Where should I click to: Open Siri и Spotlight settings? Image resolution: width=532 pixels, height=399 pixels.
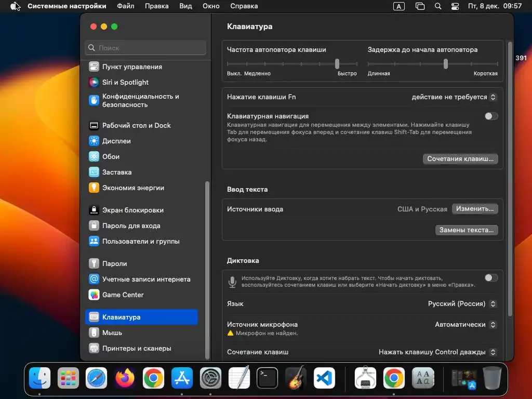click(x=141, y=82)
